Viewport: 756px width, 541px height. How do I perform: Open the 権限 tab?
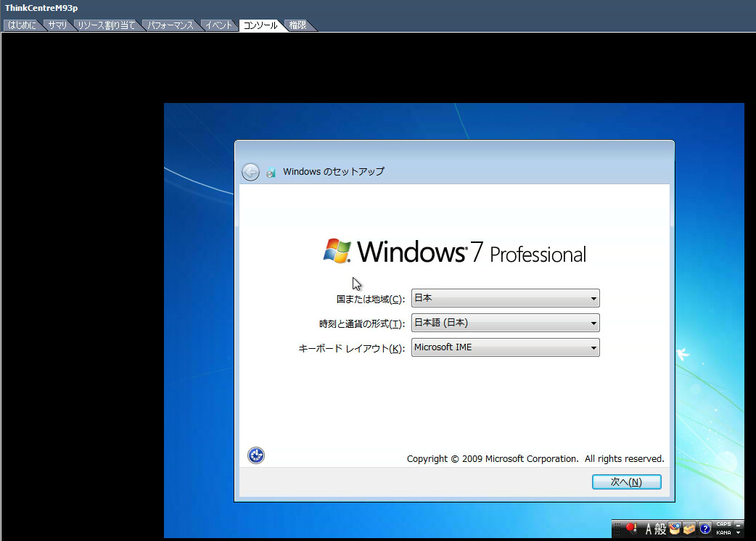pos(298,25)
